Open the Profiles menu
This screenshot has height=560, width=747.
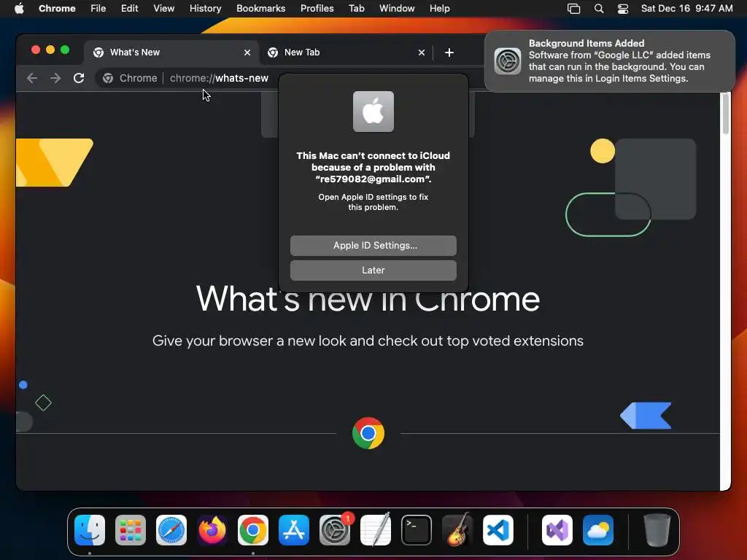tap(317, 9)
